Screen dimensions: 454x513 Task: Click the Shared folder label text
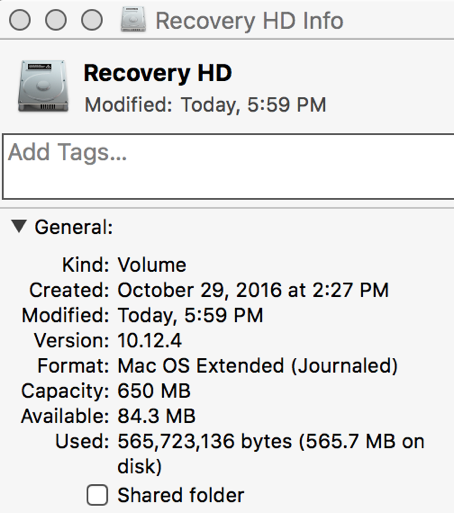(x=181, y=495)
